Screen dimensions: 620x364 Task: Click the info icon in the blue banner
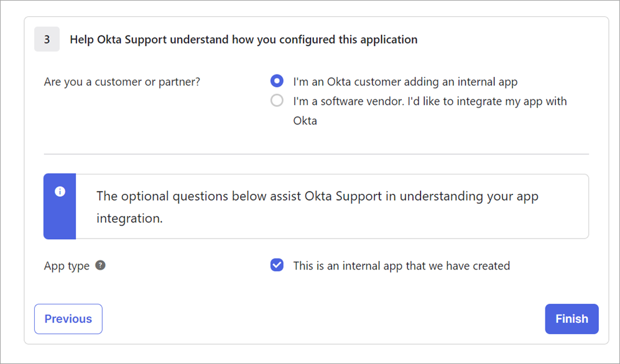coord(60,192)
